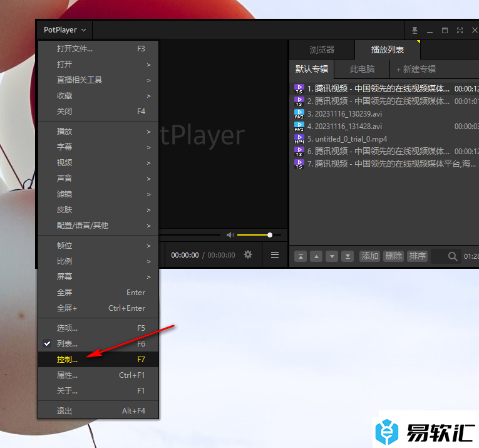Click the AVI file icon of item 3

[x=299, y=114]
